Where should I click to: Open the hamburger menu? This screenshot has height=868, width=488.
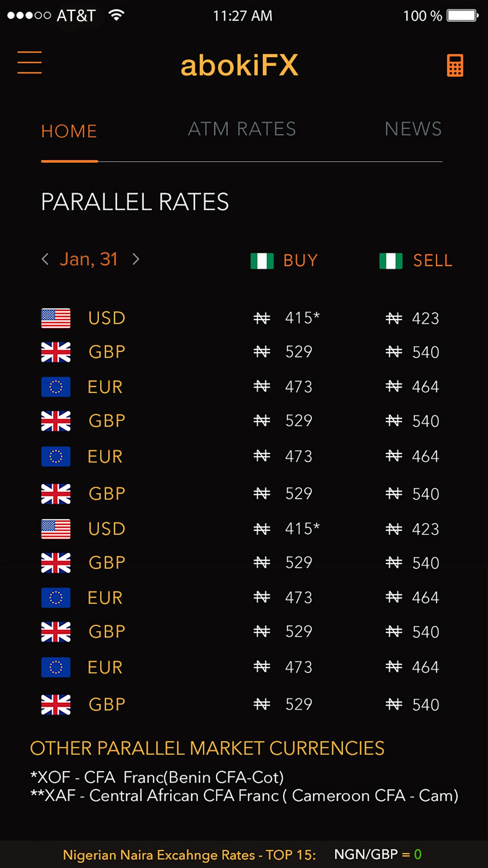point(29,63)
